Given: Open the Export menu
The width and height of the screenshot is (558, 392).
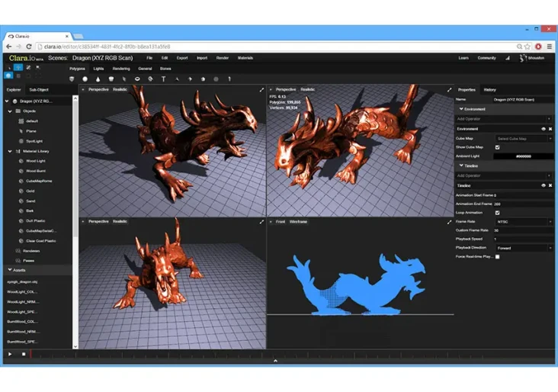Looking at the screenshot, I should [x=182, y=58].
